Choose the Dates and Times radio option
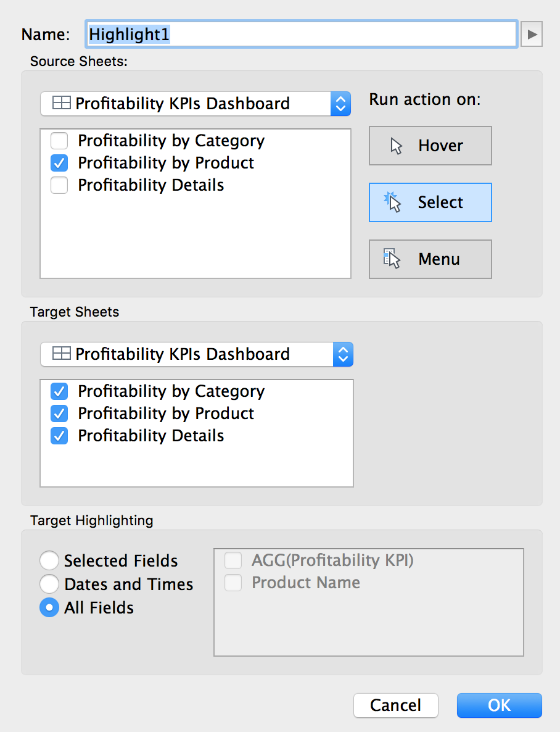560x732 pixels. point(49,584)
